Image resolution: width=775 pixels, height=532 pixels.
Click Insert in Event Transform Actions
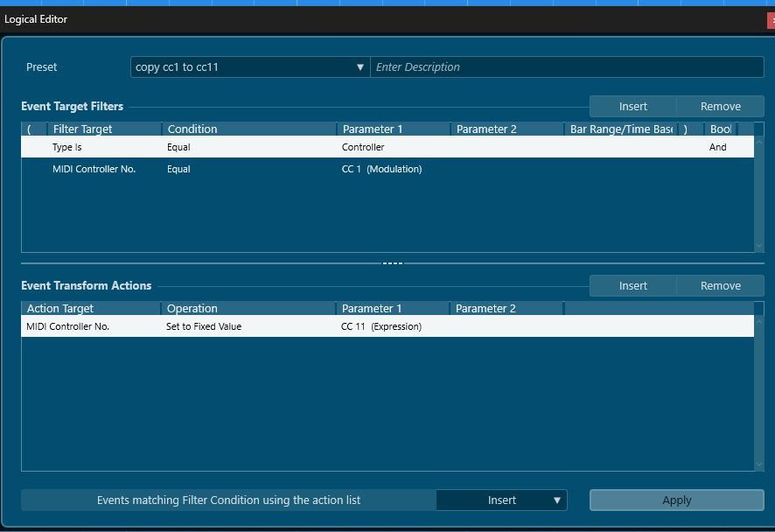click(x=632, y=286)
